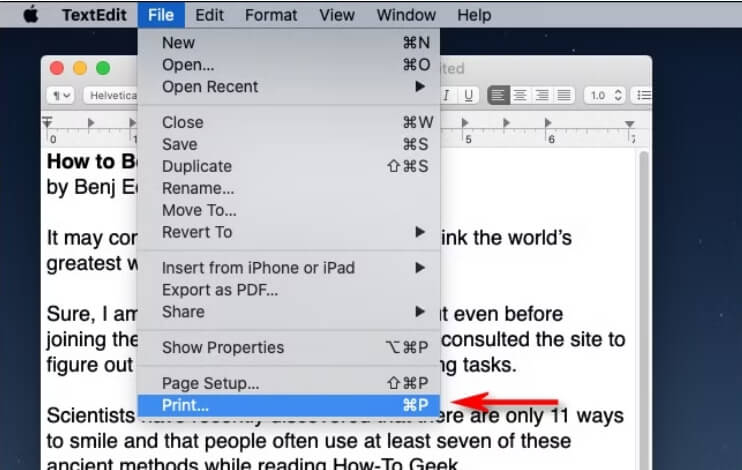The image size is (742, 470).
Task: Open the Apple menu
Action: tap(31, 15)
